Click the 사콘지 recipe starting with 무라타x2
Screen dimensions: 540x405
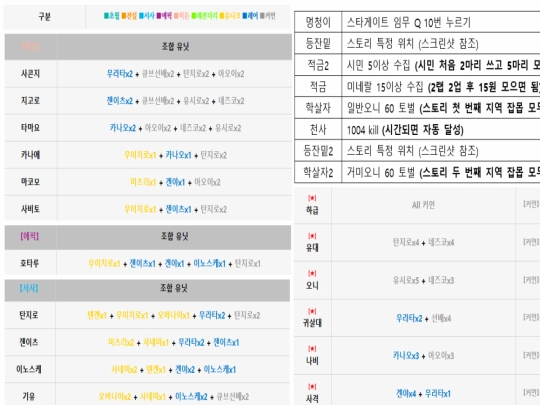tap(176, 74)
